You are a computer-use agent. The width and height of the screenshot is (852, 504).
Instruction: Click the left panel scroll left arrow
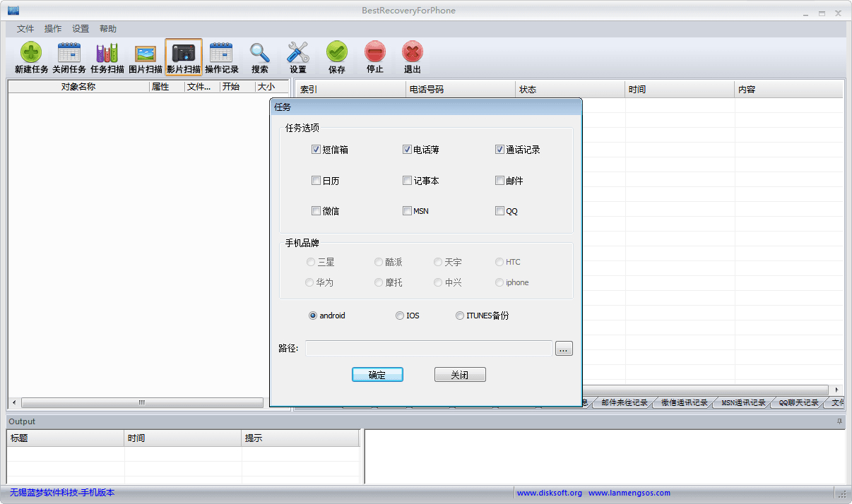point(14,402)
